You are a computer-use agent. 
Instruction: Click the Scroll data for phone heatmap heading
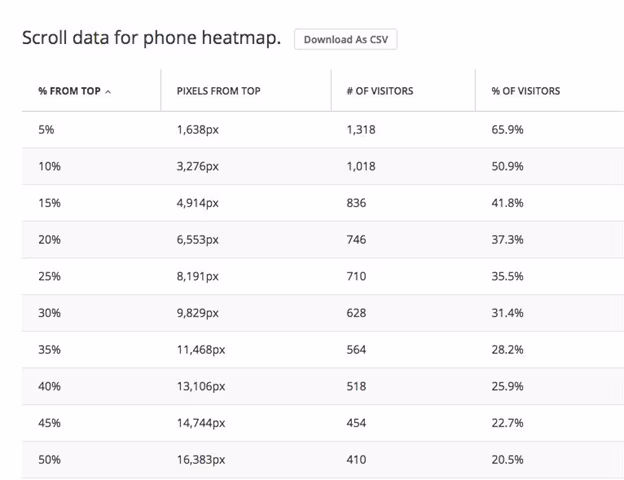point(151,38)
